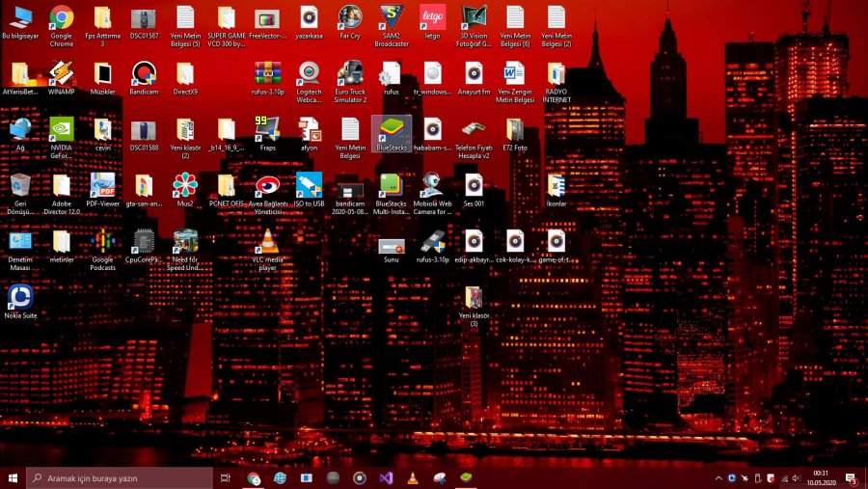
Task: Select the Bandicam desktop shortcut
Action: [144, 78]
